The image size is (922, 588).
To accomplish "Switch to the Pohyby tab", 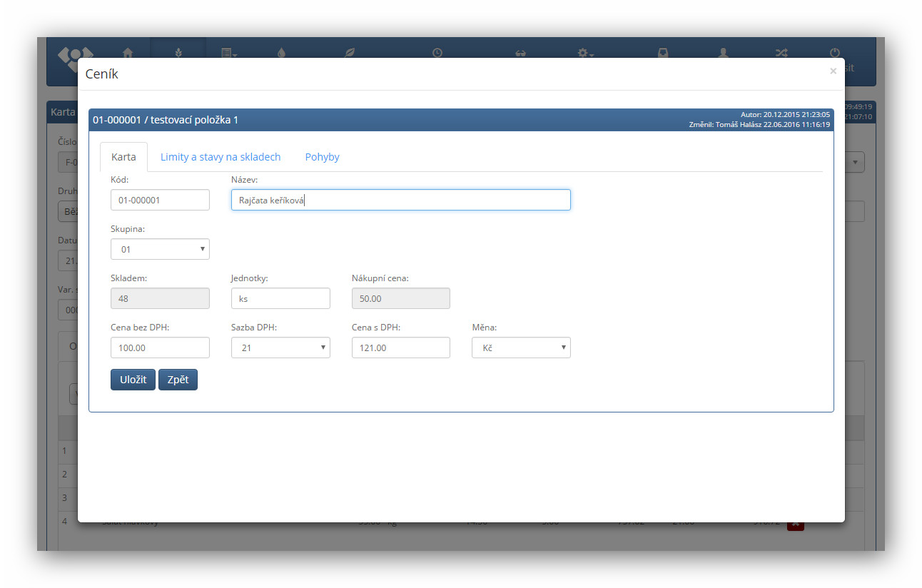I will pyautogui.click(x=322, y=157).
